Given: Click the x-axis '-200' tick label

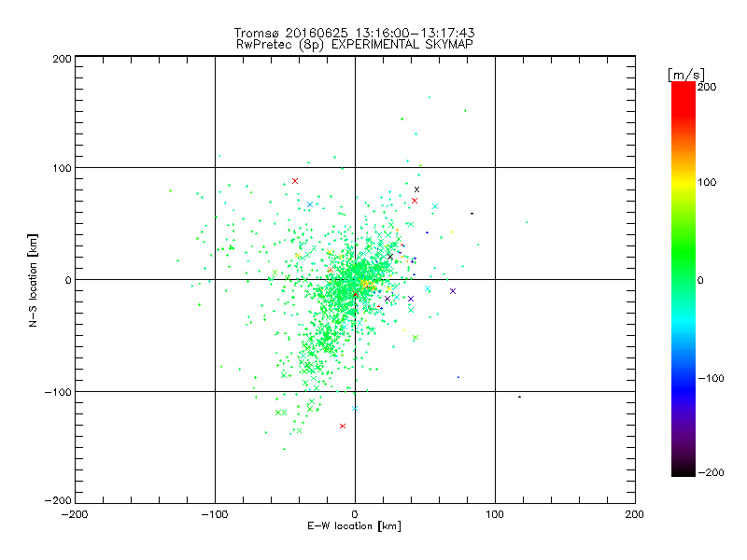Looking at the screenshot, I should pos(76,514).
